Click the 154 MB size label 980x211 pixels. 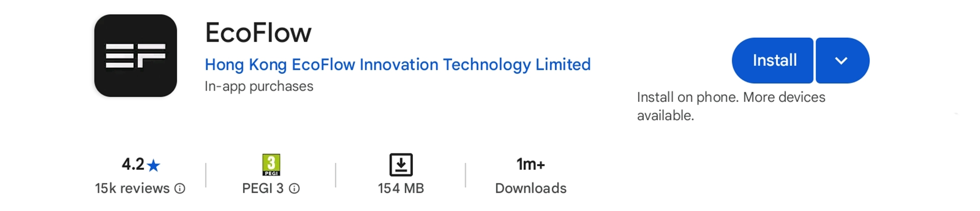(401, 189)
